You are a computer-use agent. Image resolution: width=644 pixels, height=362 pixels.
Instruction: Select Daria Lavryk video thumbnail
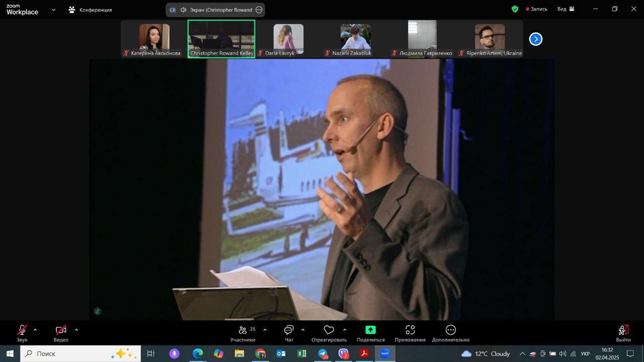(x=288, y=39)
